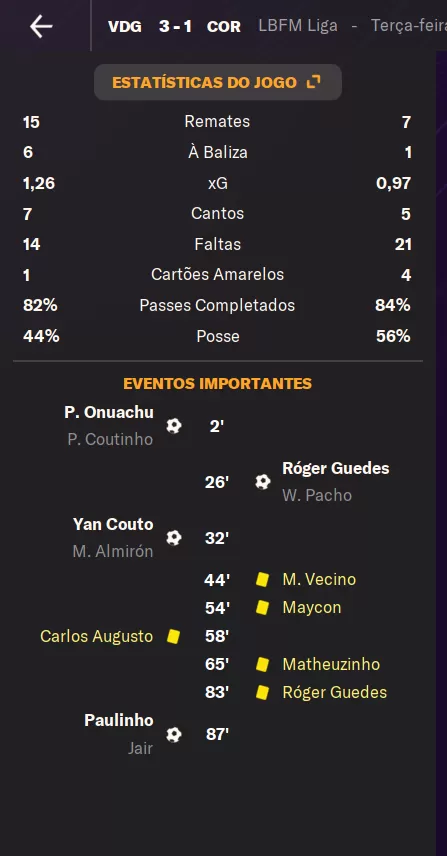
Task: Select goalscorer P. Onuachu
Action: click(x=109, y=413)
